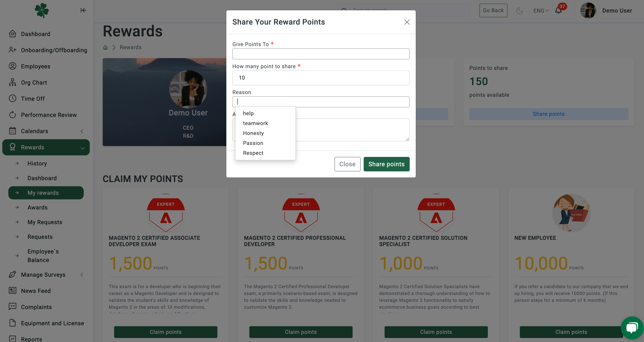Collapse the sidebar with the arrow icon
644x342 pixels.
[83, 10]
